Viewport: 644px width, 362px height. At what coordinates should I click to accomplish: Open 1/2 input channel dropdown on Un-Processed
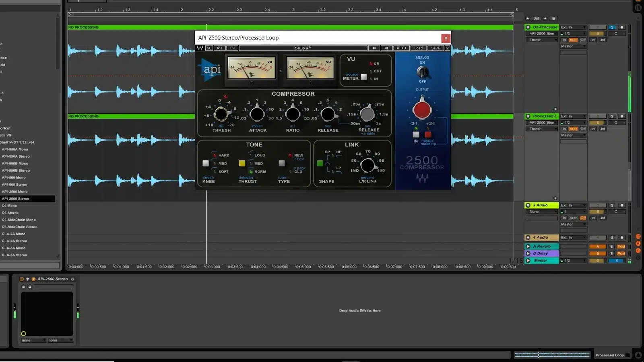tap(573, 34)
